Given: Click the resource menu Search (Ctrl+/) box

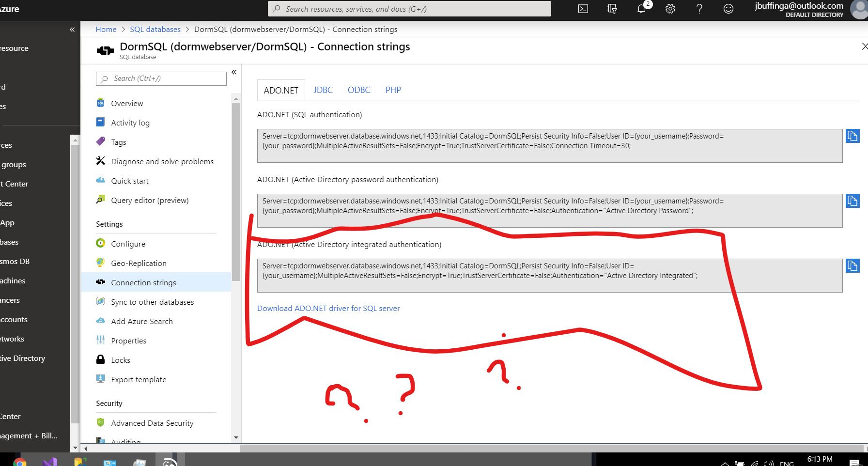Looking at the screenshot, I should coord(161,78).
